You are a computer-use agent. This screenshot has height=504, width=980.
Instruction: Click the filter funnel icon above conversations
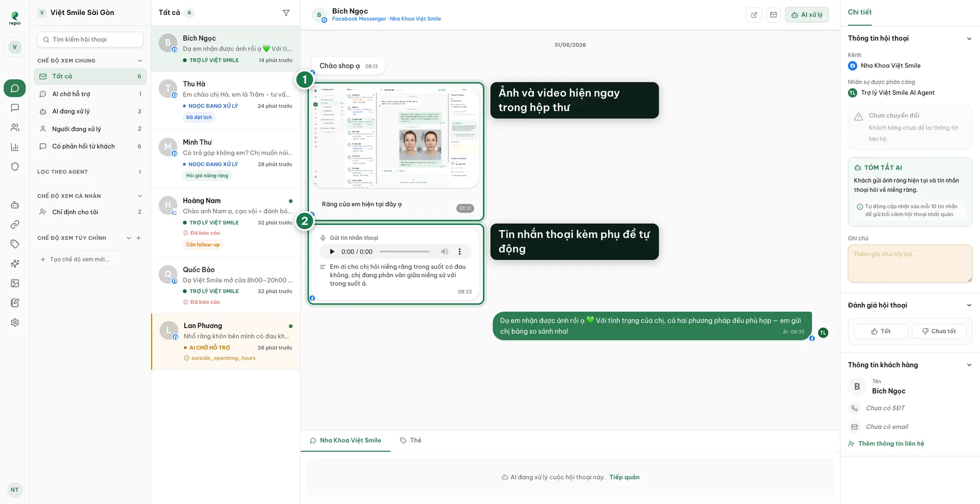point(286,13)
